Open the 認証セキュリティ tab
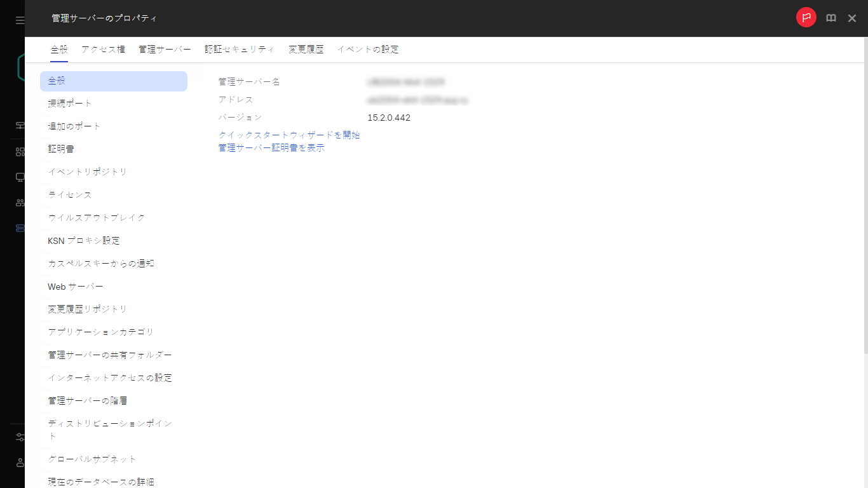Image resolution: width=868 pixels, height=488 pixels. click(x=240, y=49)
